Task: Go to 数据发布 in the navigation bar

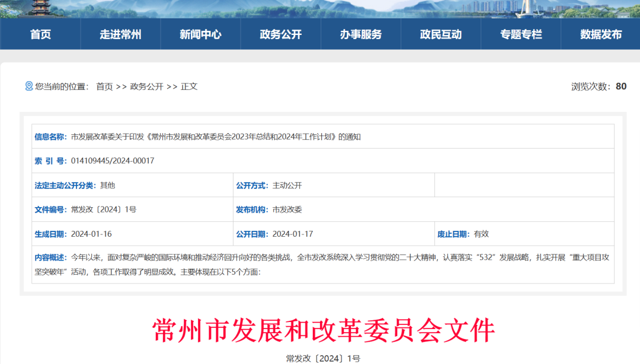Action: pyautogui.click(x=601, y=34)
